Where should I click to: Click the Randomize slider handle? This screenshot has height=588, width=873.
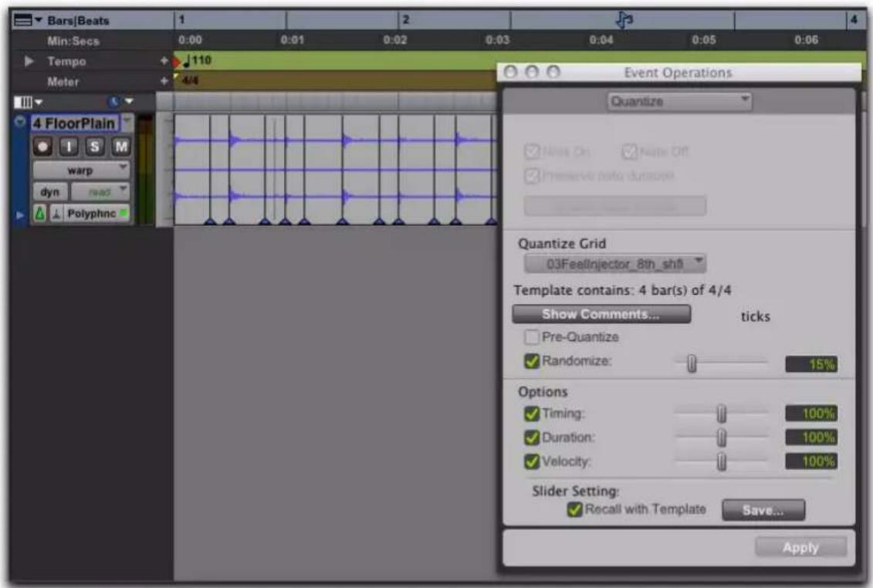692,363
